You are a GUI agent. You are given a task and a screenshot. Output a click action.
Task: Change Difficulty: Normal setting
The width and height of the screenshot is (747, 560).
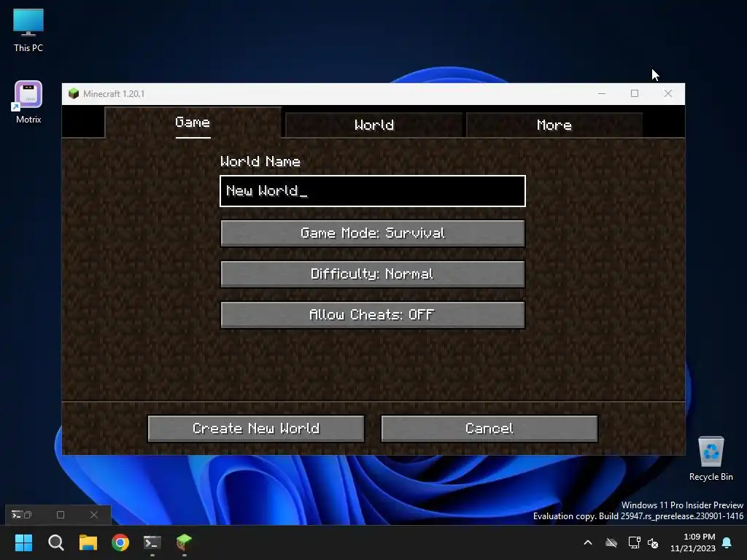click(373, 274)
